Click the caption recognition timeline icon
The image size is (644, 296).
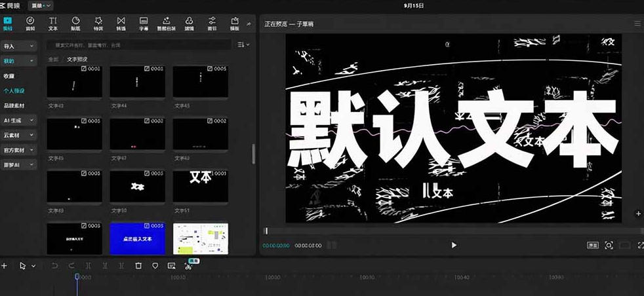172,266
